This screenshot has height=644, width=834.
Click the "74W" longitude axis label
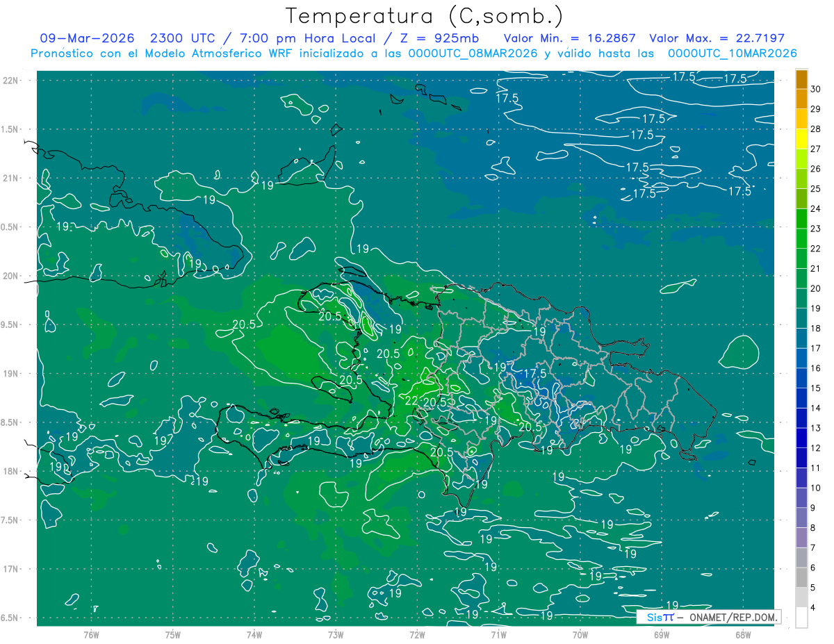(254, 634)
